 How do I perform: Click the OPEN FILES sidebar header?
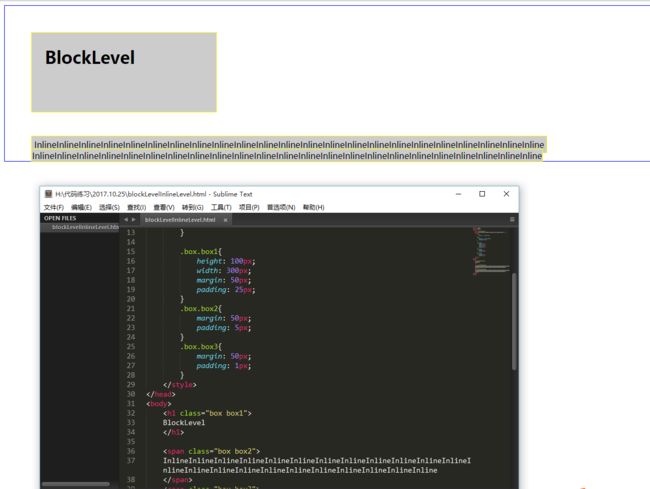click(60, 218)
